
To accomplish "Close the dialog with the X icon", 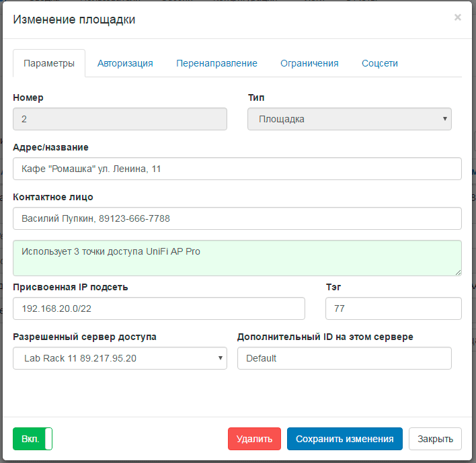I will [x=457, y=17].
